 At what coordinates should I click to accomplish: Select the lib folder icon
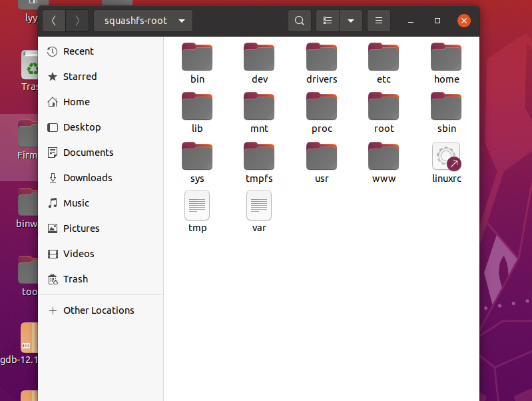197,107
